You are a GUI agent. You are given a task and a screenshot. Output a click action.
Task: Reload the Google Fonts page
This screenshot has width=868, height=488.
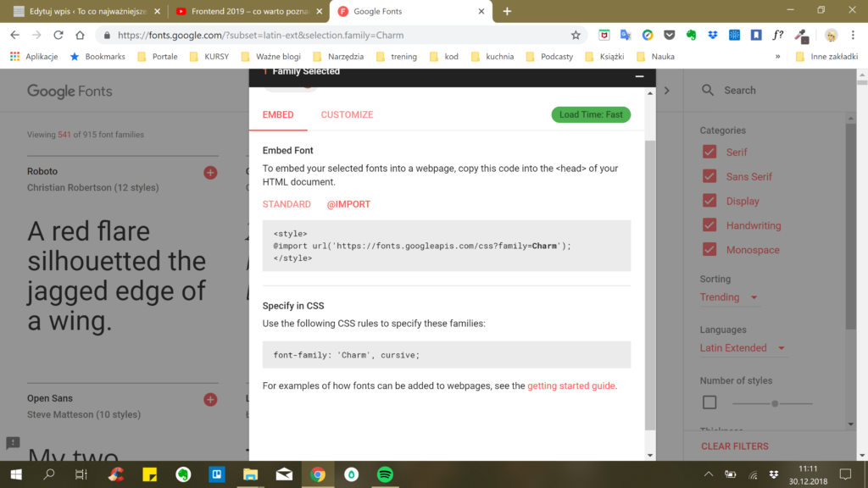coord(58,36)
